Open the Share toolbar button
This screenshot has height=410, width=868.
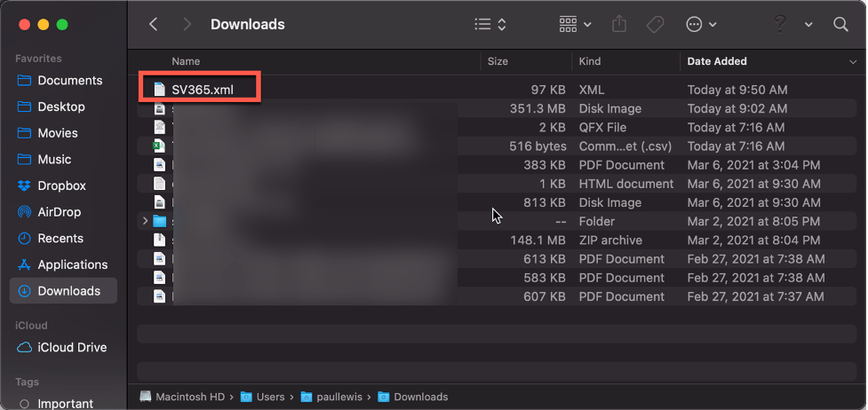click(x=619, y=25)
